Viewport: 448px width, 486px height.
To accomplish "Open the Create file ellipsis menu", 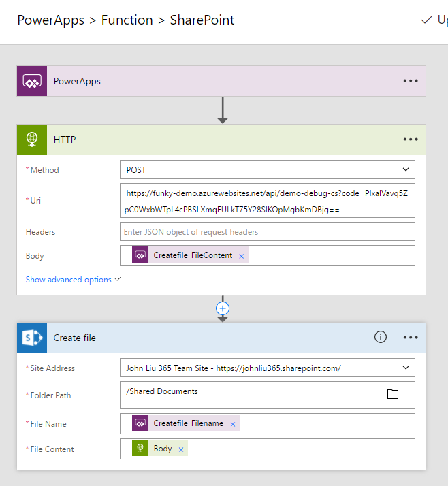I will coord(410,338).
